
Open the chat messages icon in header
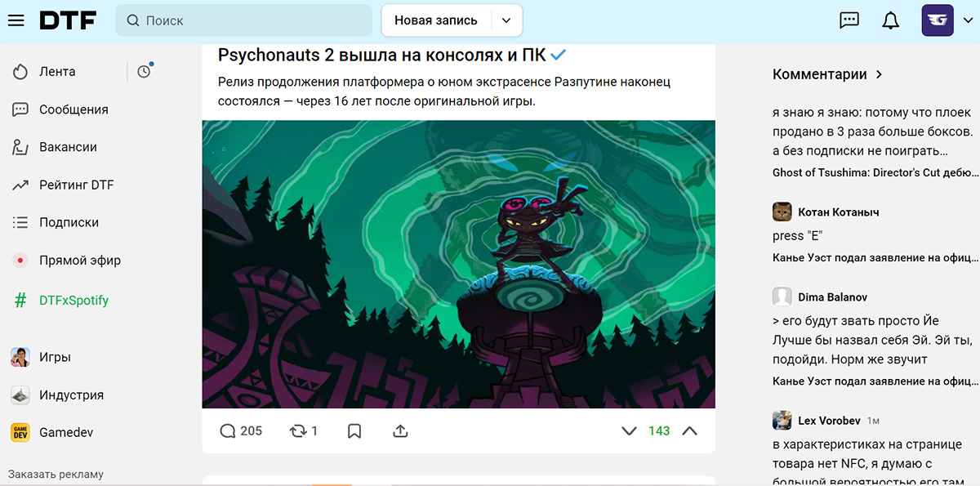coord(849,20)
